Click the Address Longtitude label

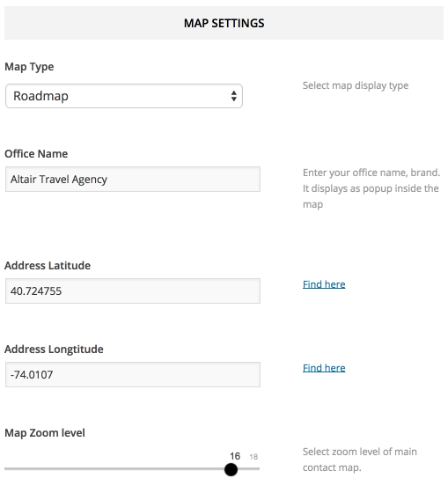pos(54,350)
